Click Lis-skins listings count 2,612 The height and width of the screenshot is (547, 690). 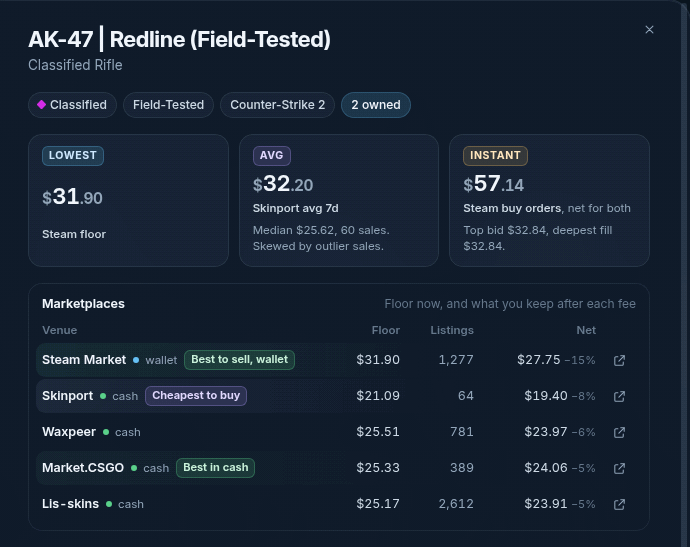point(456,504)
